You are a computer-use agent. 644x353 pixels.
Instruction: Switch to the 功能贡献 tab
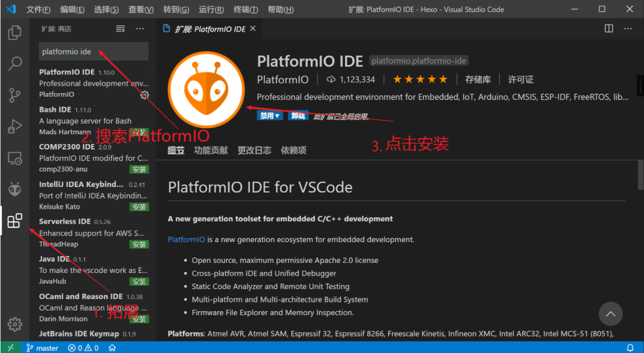pos(211,150)
